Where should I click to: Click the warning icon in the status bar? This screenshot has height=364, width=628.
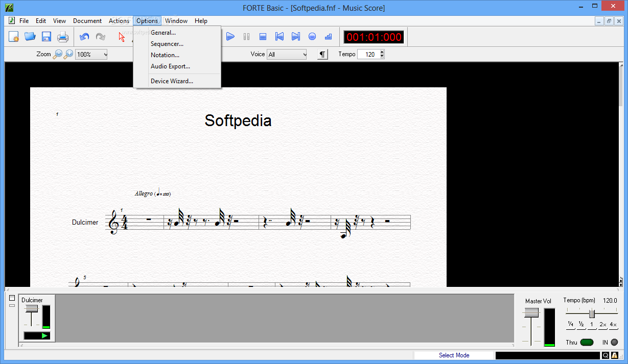pyautogui.click(x=615, y=356)
